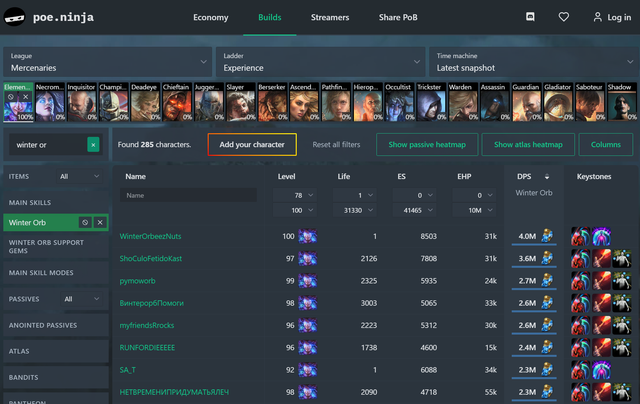Click Add your character button
640x404 pixels.
click(252, 144)
